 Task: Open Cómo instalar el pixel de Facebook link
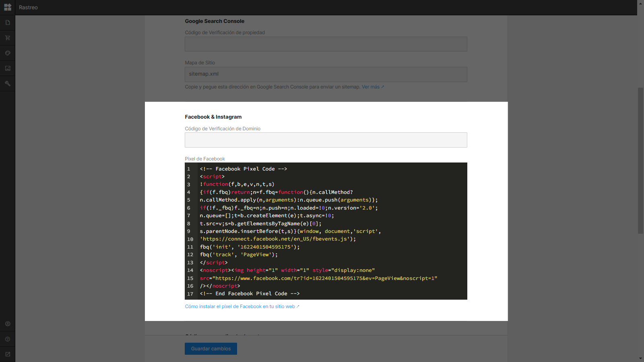coord(242,306)
